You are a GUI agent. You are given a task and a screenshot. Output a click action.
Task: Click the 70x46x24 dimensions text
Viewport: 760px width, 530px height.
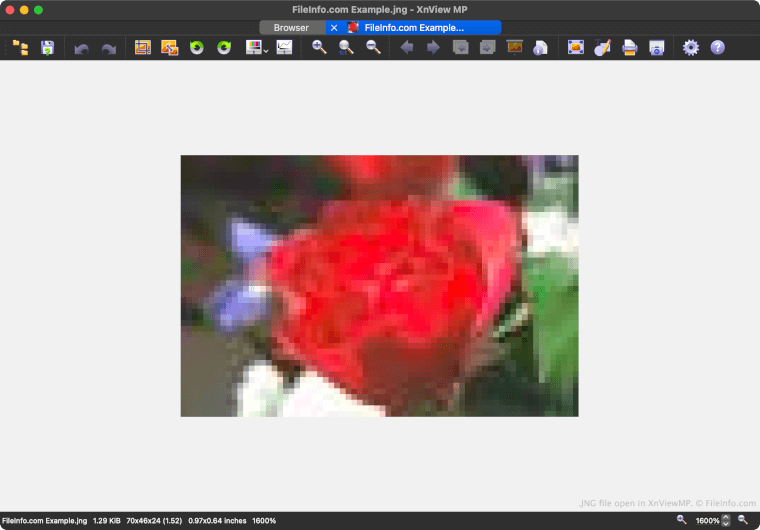(x=154, y=521)
